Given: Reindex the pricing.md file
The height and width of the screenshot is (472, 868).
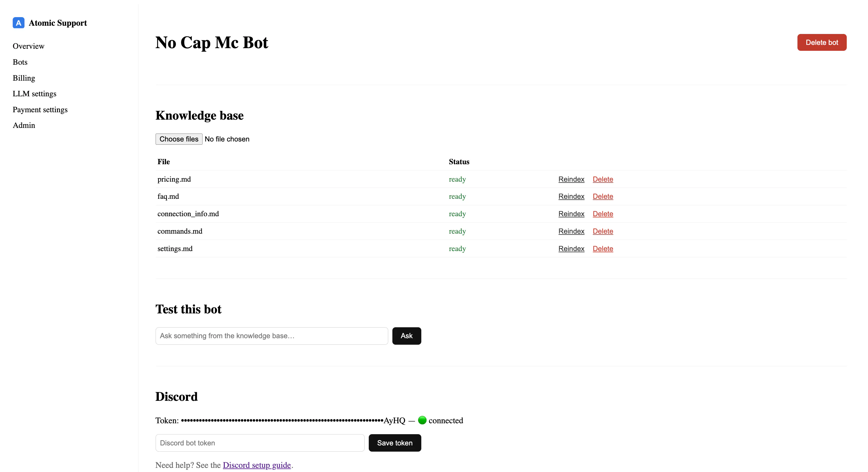Looking at the screenshot, I should pyautogui.click(x=571, y=179).
